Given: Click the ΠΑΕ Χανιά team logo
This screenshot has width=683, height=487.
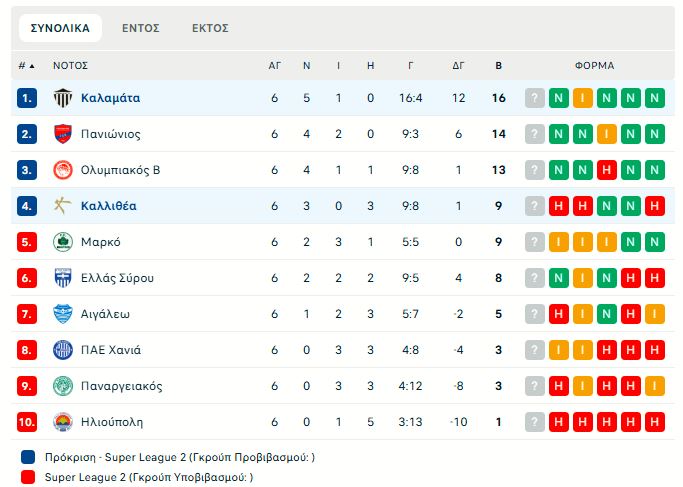Looking at the screenshot, I should pos(63,350).
